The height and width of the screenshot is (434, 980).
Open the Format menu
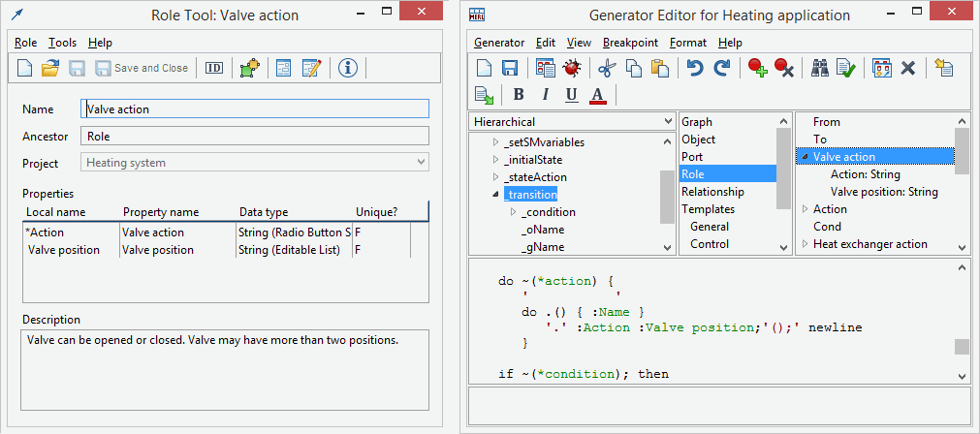coord(687,43)
